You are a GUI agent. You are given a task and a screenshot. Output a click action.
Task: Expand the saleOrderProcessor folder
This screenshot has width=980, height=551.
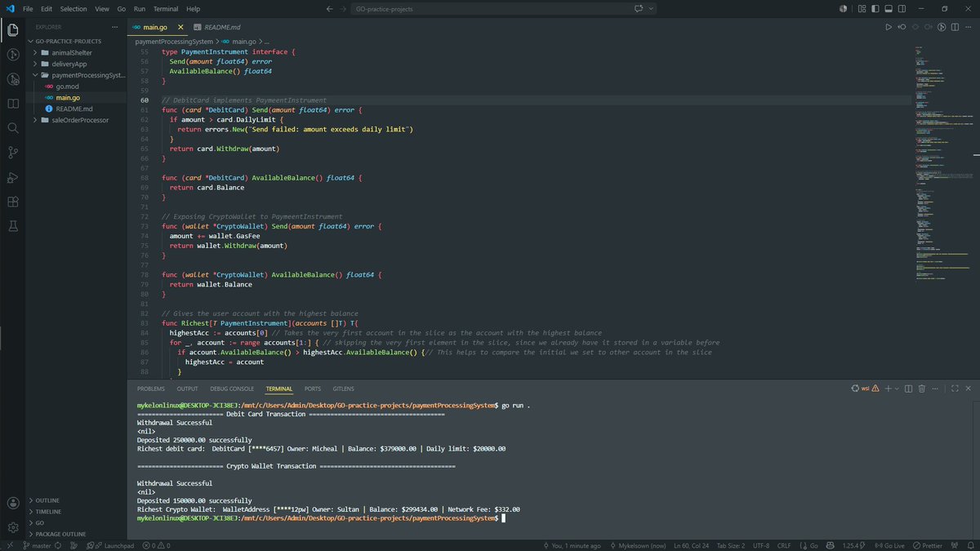click(x=78, y=120)
